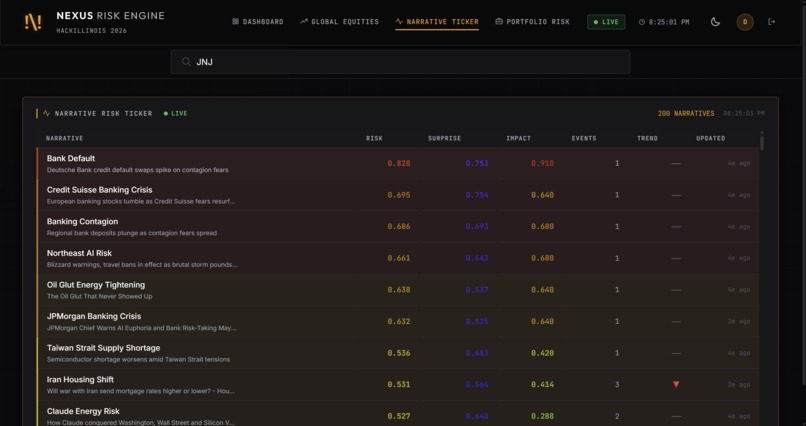
Task: Open the user profile avatar D
Action: tap(745, 22)
